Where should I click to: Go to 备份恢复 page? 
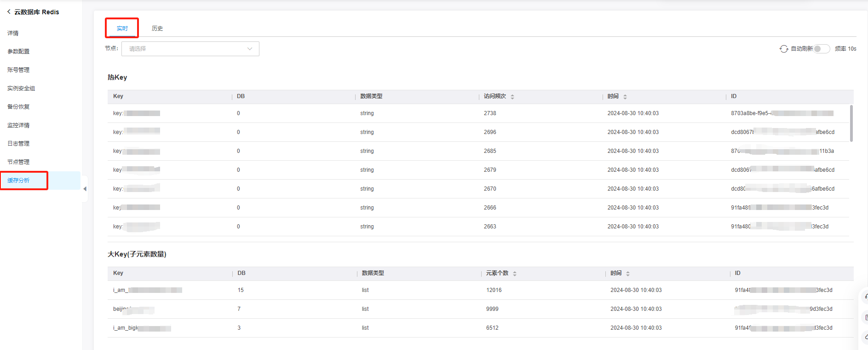coord(18,107)
